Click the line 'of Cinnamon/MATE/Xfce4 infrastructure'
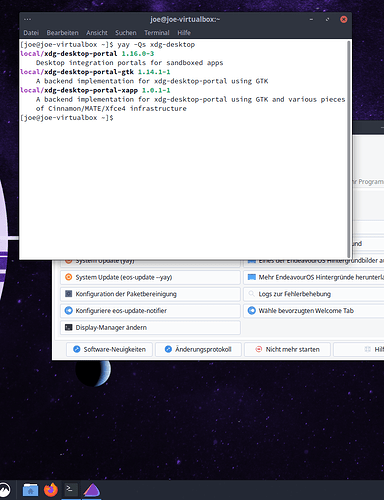This screenshot has width=384, height=500. [x=111, y=108]
